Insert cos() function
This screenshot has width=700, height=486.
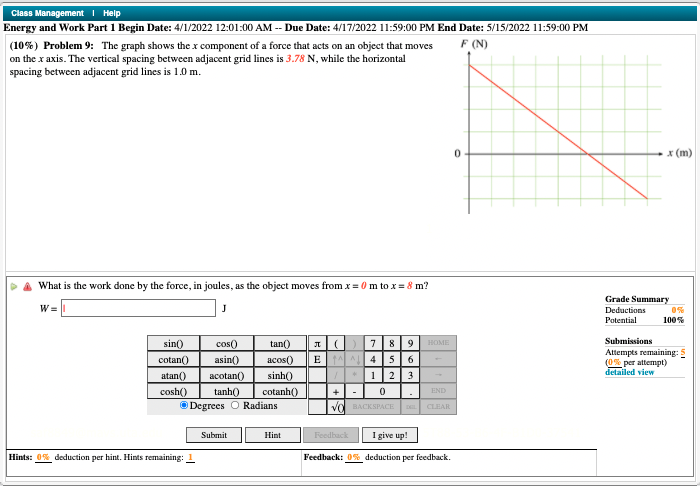[x=227, y=343]
